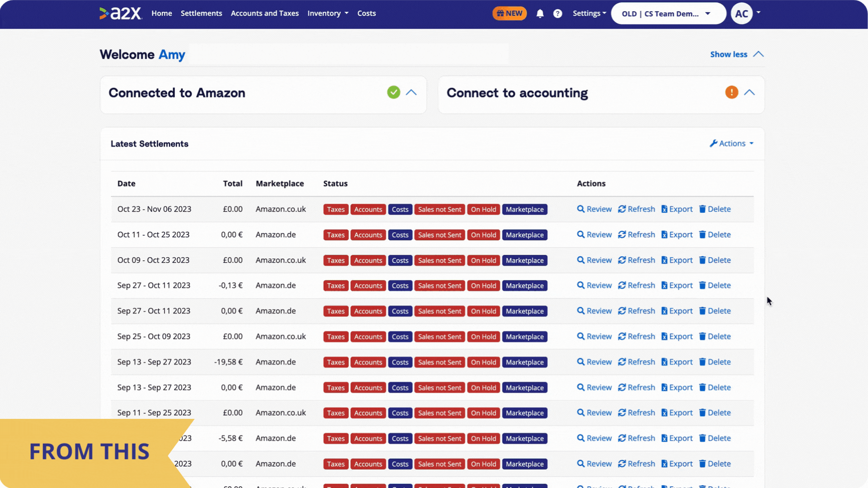This screenshot has height=488, width=868.
Task: Click the Refresh icon for Amazon.de Sep 27 settlement
Action: [x=622, y=285]
